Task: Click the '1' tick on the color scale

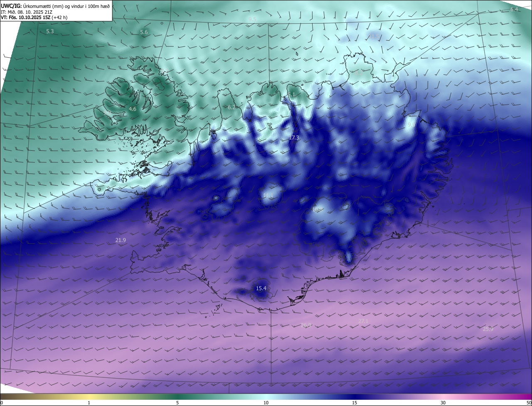Action: point(89,403)
